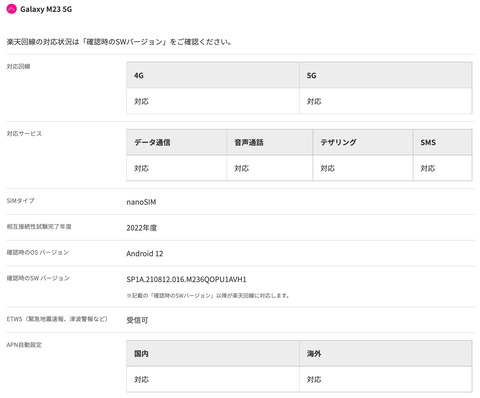The image size is (480, 398).
Task: Select the 5G column header
Action: (x=386, y=75)
